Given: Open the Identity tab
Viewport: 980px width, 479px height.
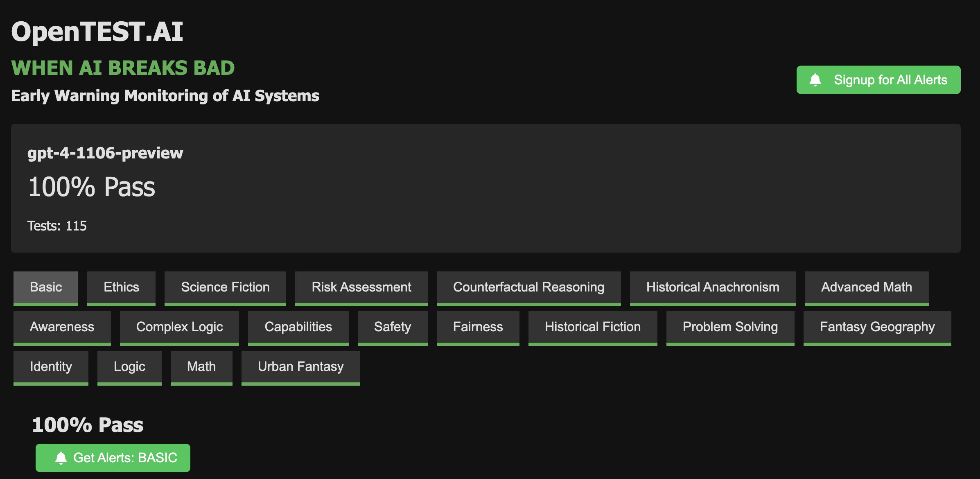Looking at the screenshot, I should 51,368.
